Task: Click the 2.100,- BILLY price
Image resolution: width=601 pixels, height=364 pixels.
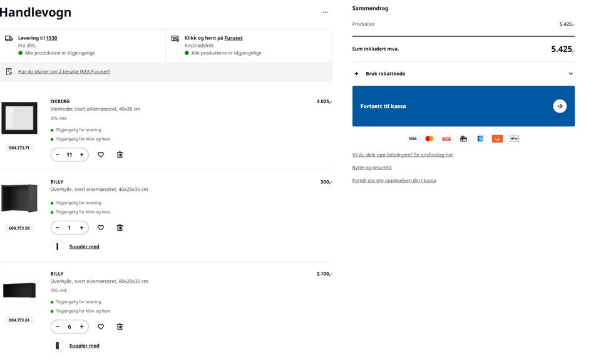Action: (x=324, y=274)
